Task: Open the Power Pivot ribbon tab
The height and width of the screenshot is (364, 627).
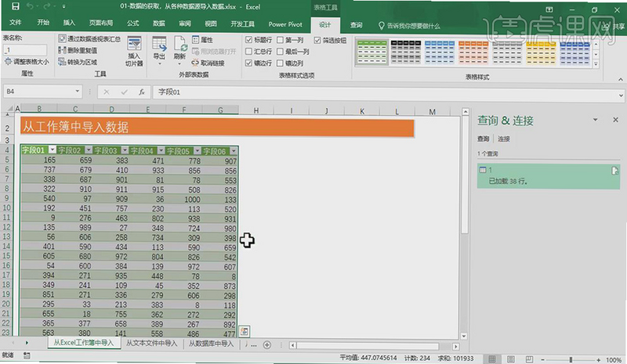Action: pos(285,24)
